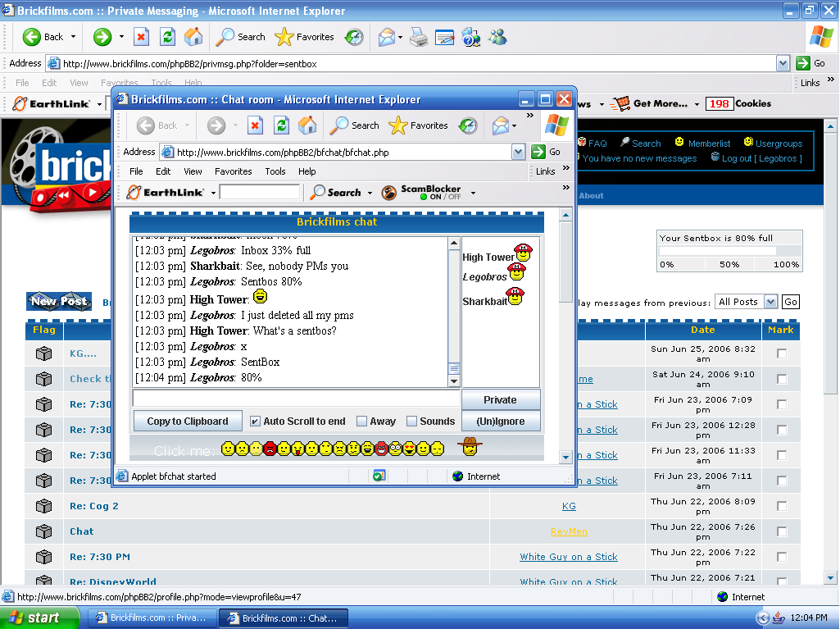The height and width of the screenshot is (629, 840).
Task: Enable the Away checkbox
Action: [x=361, y=422]
